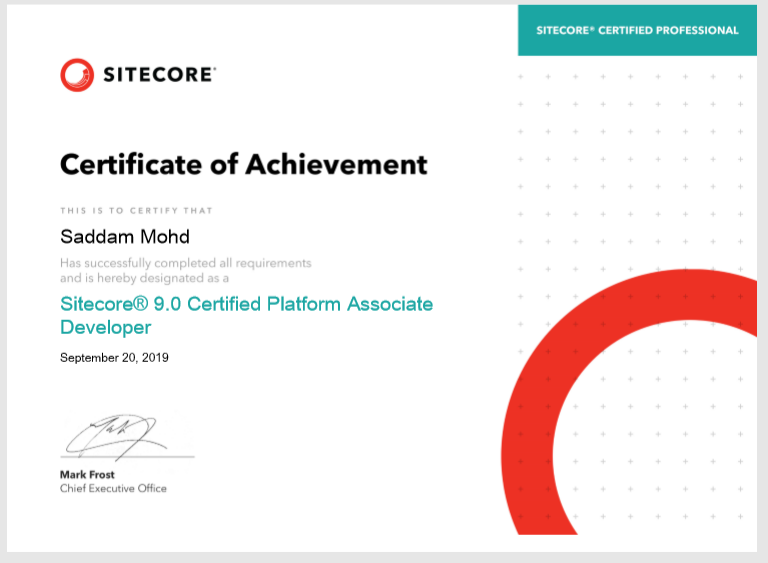Viewport: 768px width, 563px height.
Task: Click the 'Chief Executive Office' title text
Action: (113, 489)
